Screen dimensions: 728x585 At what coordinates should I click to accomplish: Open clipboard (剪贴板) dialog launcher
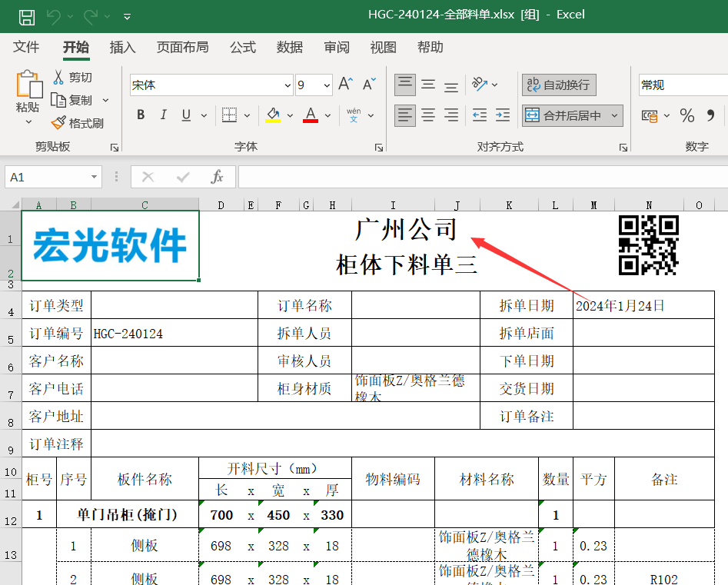115,147
